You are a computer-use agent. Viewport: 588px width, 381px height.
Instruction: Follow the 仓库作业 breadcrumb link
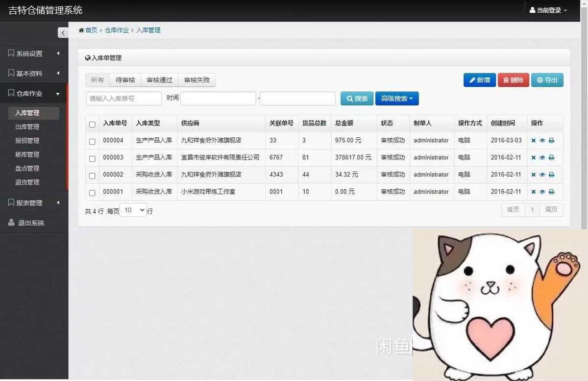(117, 30)
